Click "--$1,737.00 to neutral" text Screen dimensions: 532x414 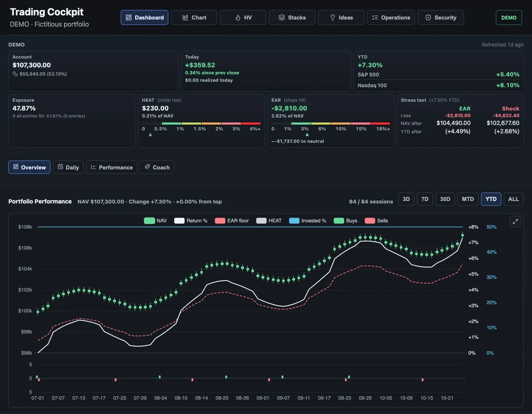tap(298, 141)
